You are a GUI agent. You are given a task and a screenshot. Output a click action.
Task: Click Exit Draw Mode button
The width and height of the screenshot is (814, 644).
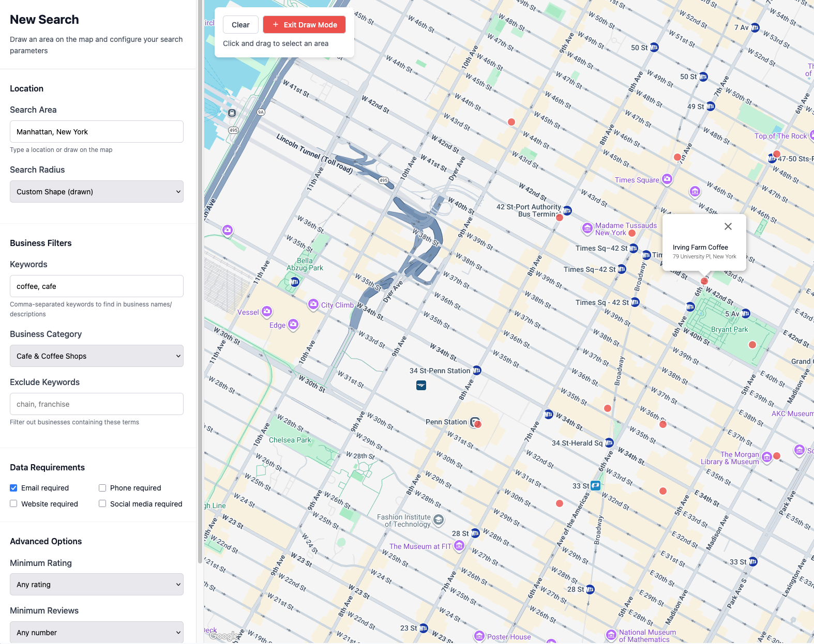point(305,25)
